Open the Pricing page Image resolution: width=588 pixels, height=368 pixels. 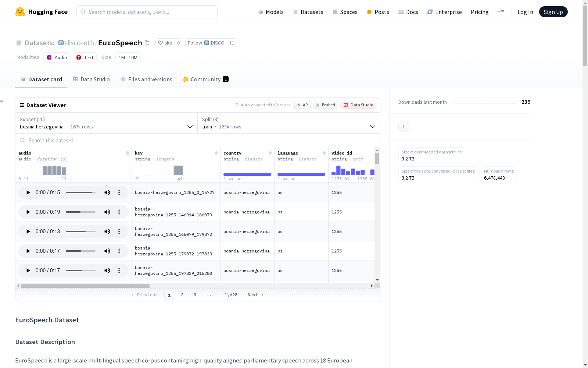480,12
